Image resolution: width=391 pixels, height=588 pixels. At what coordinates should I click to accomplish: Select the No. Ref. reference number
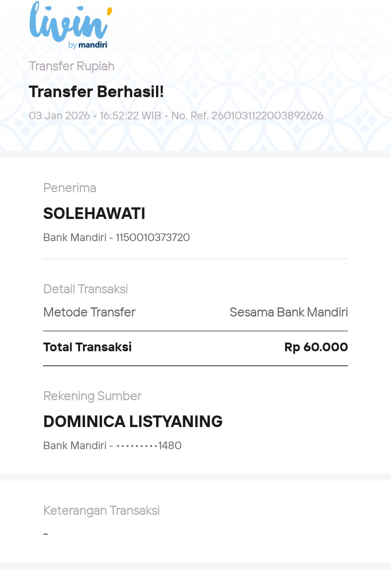[247, 116]
